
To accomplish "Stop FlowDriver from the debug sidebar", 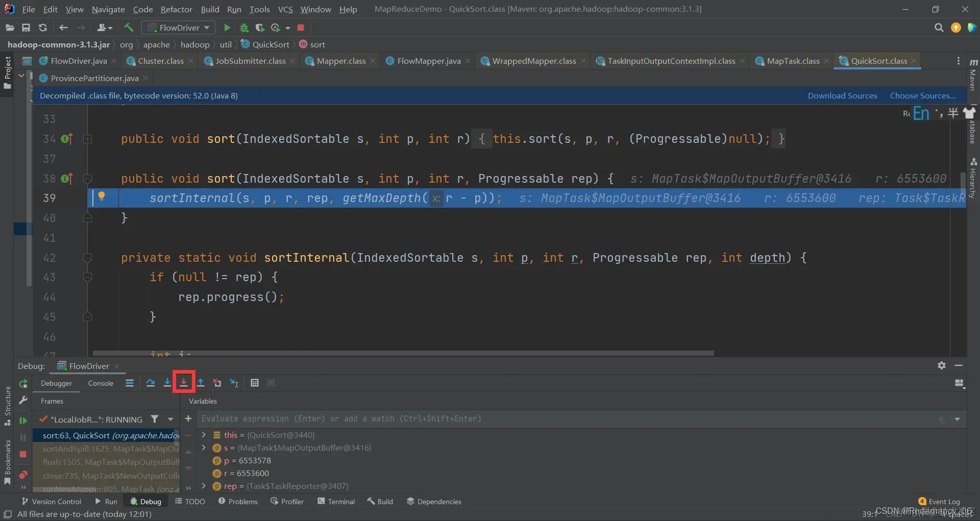I will click(23, 454).
